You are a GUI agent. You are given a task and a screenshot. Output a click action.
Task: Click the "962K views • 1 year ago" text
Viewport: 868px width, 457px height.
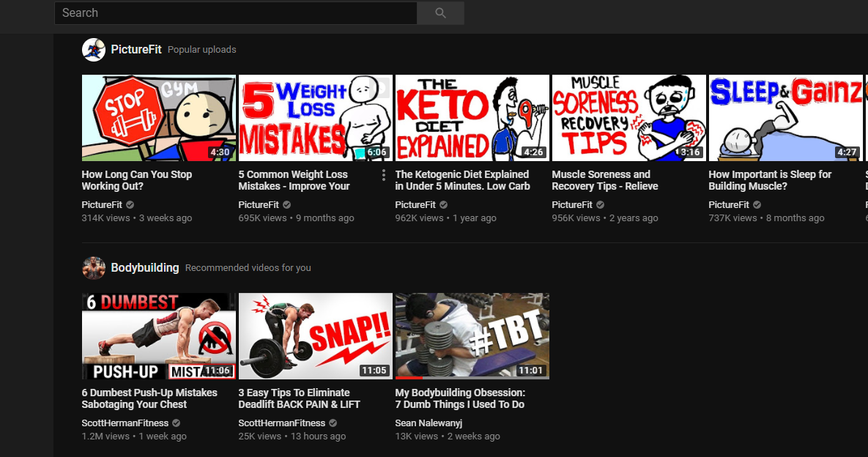[x=445, y=218]
